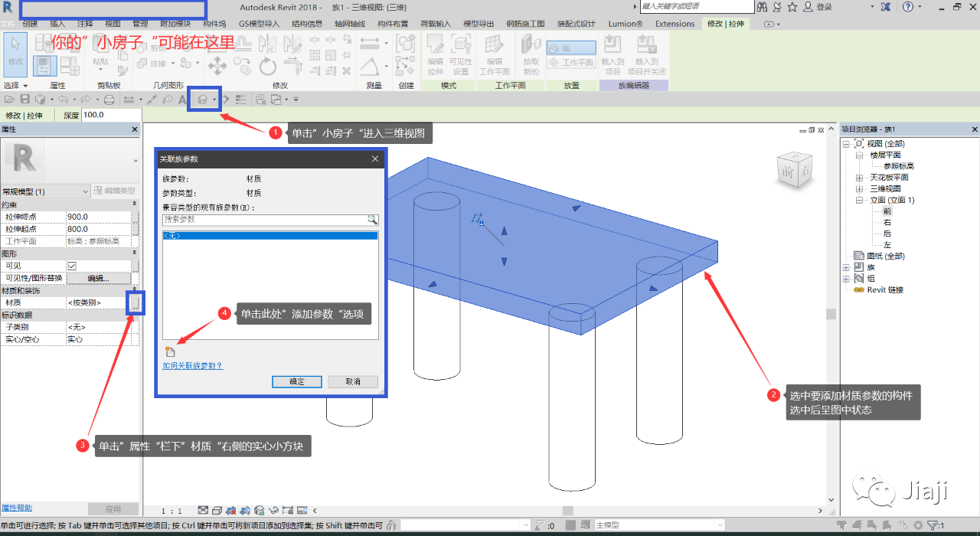This screenshot has height=536, width=980.
Task: Expand the Families node in project browser
Action: [846, 267]
